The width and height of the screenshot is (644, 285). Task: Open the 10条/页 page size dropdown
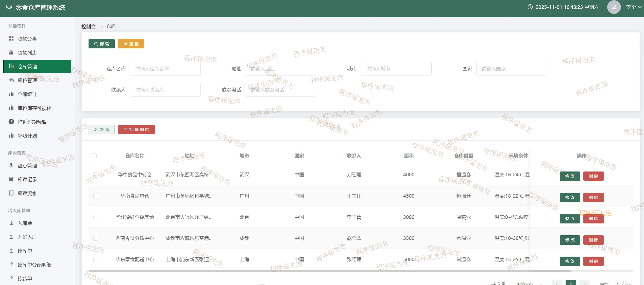click(528, 283)
